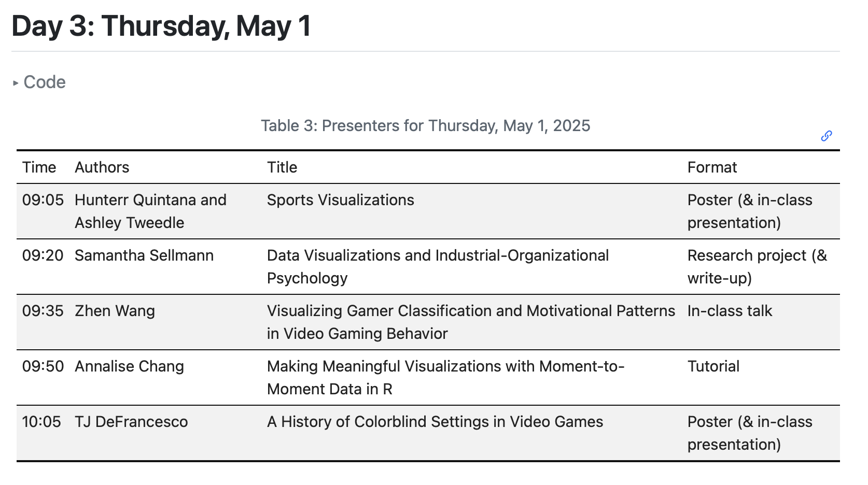Expand the Code disclosure triangle
Image resolution: width=868 pixels, height=485 pixels.
pyautogui.click(x=16, y=82)
